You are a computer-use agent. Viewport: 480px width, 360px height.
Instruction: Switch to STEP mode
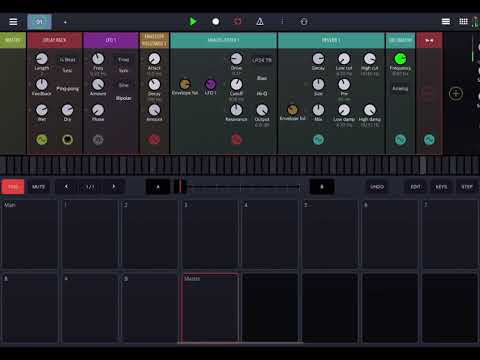[467, 187]
